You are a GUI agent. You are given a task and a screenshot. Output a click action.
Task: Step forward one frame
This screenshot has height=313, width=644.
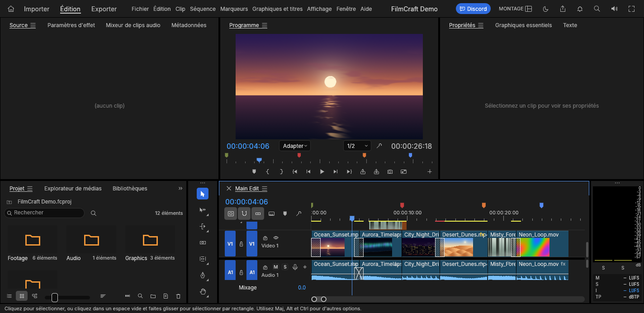click(x=336, y=172)
